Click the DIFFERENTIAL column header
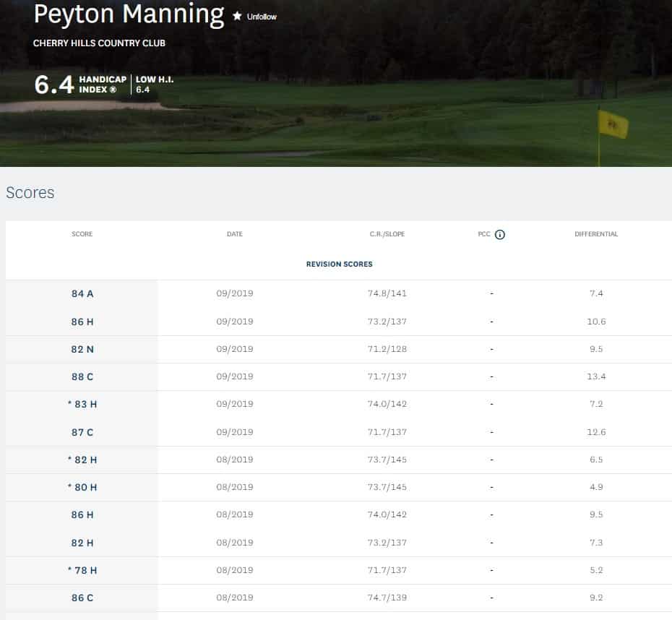 coord(596,234)
